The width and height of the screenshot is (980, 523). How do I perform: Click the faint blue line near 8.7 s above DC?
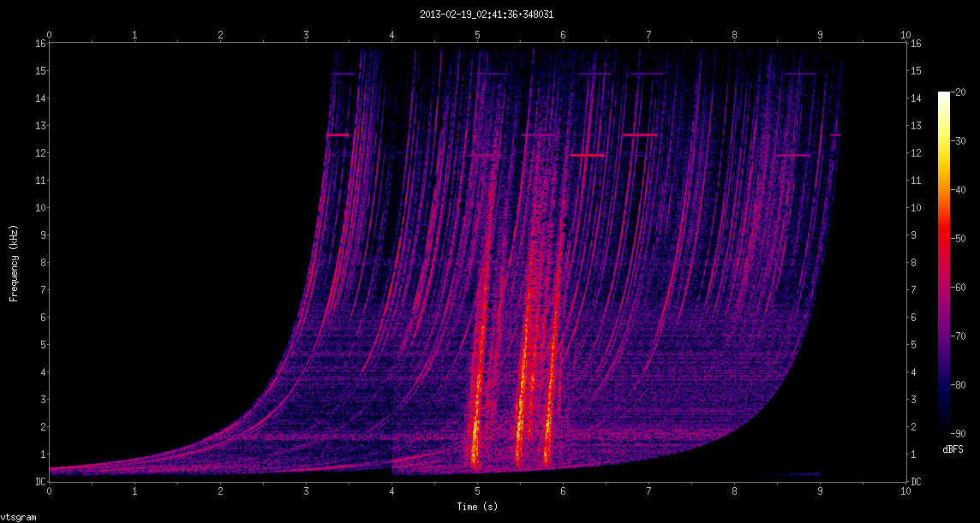pos(790,473)
